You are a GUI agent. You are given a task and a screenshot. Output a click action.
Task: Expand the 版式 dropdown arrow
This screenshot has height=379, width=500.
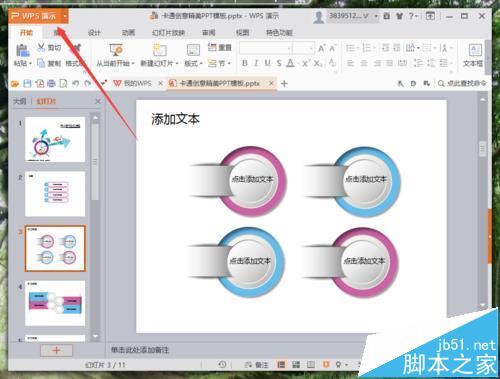click(201, 63)
